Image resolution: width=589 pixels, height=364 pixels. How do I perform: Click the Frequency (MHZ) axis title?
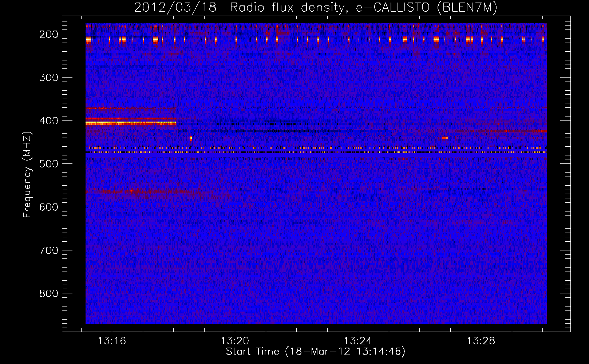point(27,174)
